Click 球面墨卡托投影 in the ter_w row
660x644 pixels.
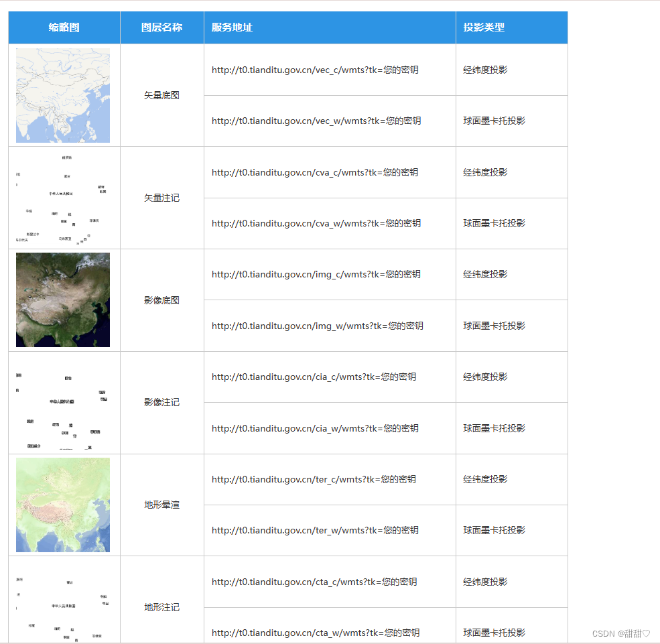(494, 530)
